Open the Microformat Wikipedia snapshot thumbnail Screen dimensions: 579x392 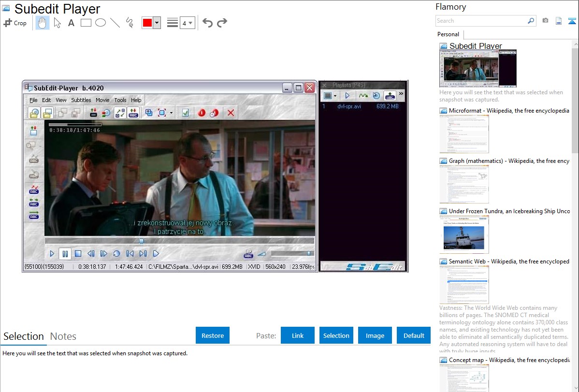pyautogui.click(x=464, y=134)
